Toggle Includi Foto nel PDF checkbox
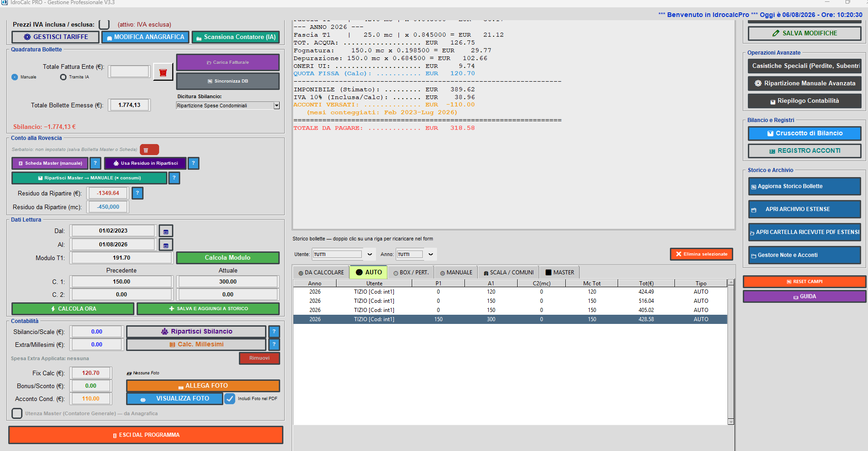The width and height of the screenshot is (868, 451). (x=230, y=399)
